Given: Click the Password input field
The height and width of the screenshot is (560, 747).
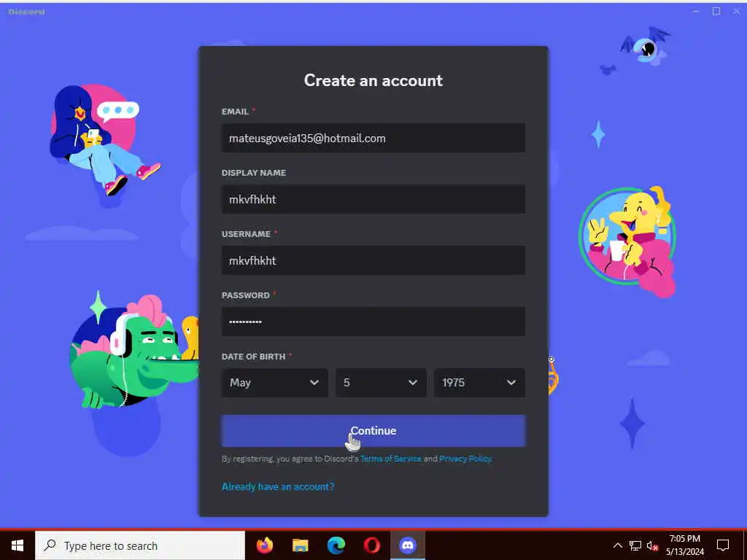Looking at the screenshot, I should tap(373, 322).
